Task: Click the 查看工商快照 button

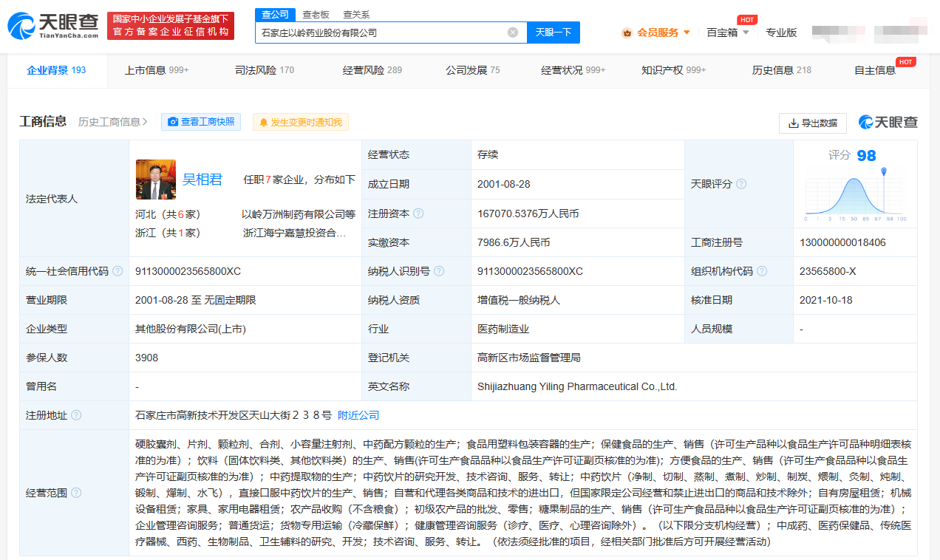Action: coord(201,122)
